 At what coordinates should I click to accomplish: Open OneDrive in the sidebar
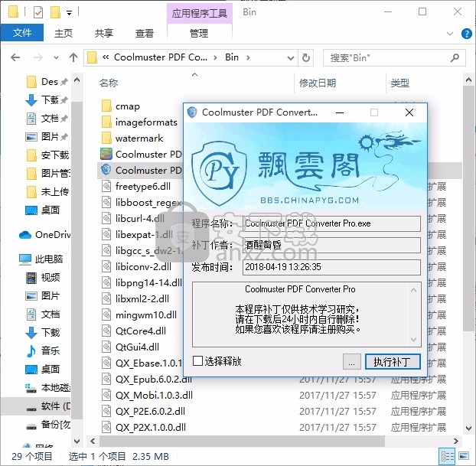[x=44, y=234]
